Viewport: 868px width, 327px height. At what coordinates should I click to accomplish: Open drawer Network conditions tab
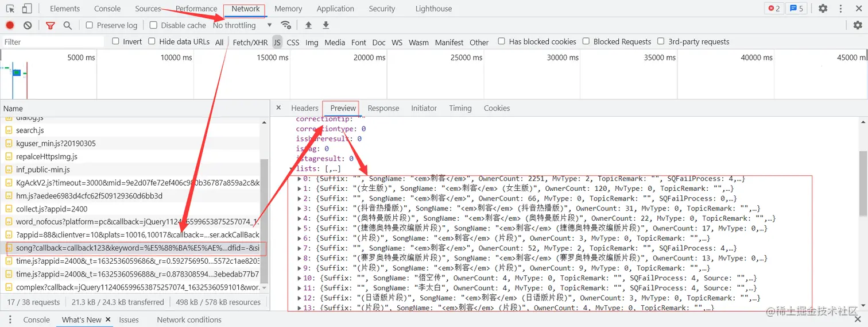point(189,320)
